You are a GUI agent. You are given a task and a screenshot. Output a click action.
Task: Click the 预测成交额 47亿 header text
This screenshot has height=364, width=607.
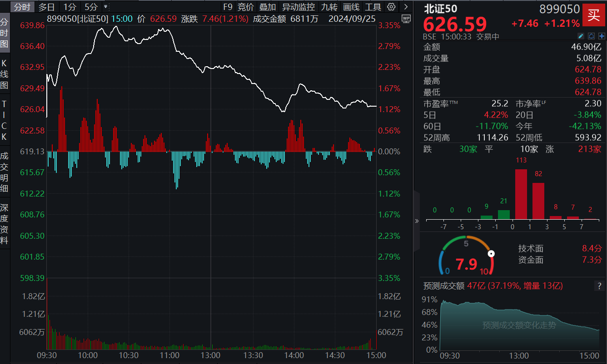(x=493, y=286)
